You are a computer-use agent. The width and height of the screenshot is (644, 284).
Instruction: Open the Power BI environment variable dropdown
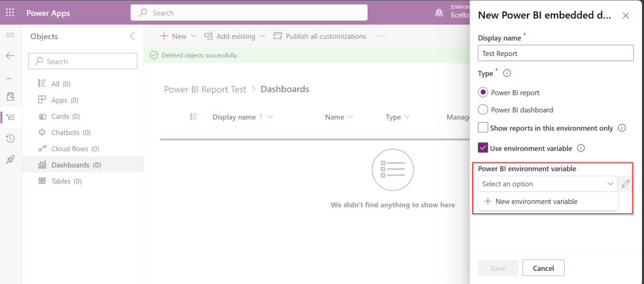click(546, 184)
